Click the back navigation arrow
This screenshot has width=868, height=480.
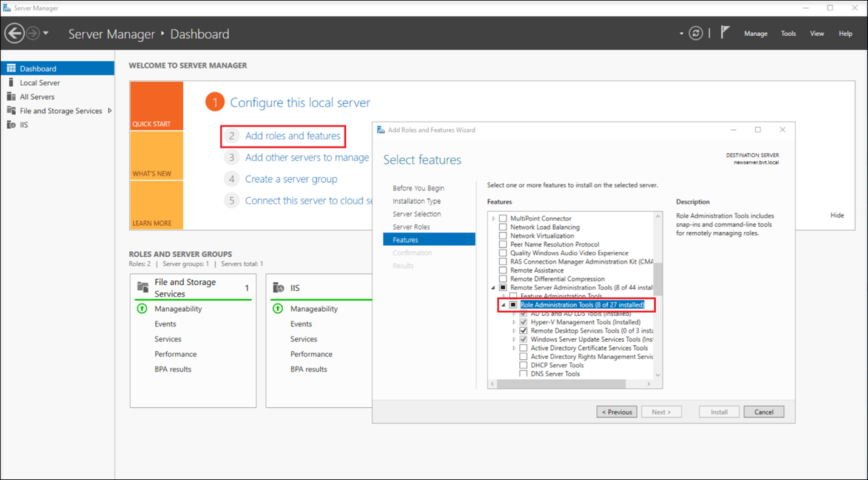point(15,33)
